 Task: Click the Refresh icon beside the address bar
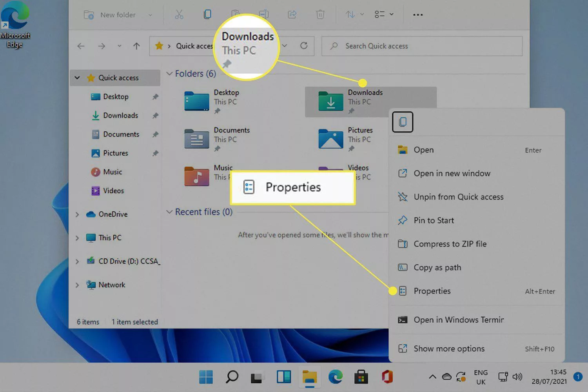point(304,45)
